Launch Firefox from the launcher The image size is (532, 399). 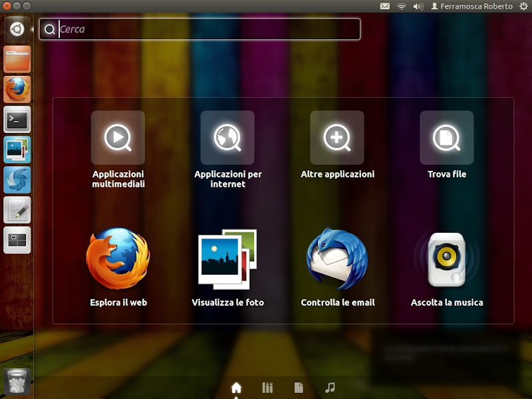[17, 89]
